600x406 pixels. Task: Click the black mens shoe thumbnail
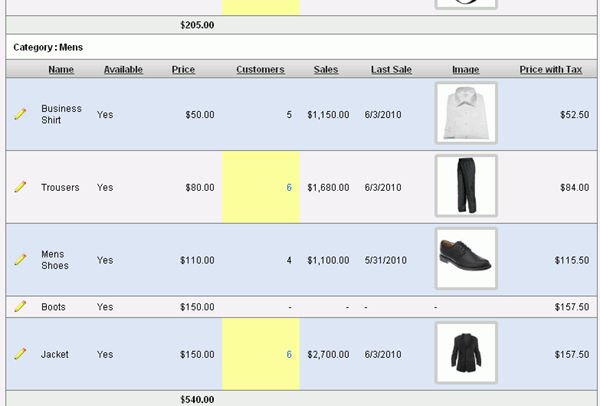[466, 260]
